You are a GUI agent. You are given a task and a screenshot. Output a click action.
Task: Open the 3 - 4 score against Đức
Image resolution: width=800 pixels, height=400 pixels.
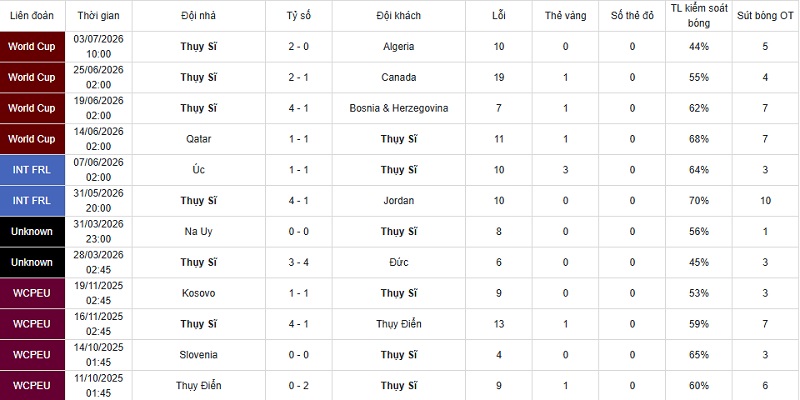[x=298, y=263]
